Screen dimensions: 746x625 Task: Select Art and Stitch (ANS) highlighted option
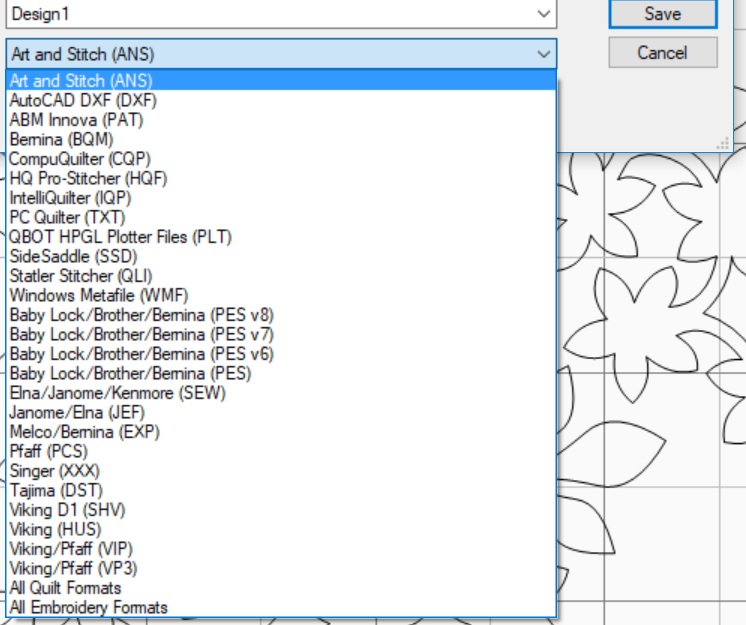coord(281,80)
